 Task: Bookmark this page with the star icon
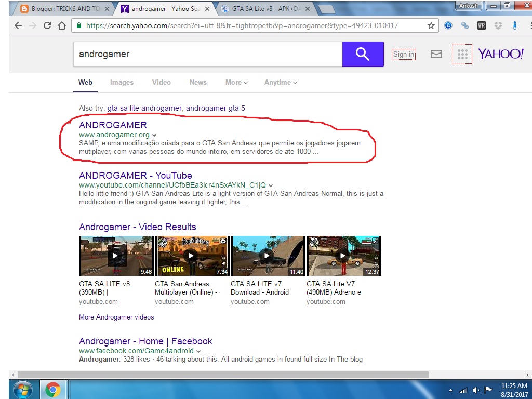(x=431, y=25)
